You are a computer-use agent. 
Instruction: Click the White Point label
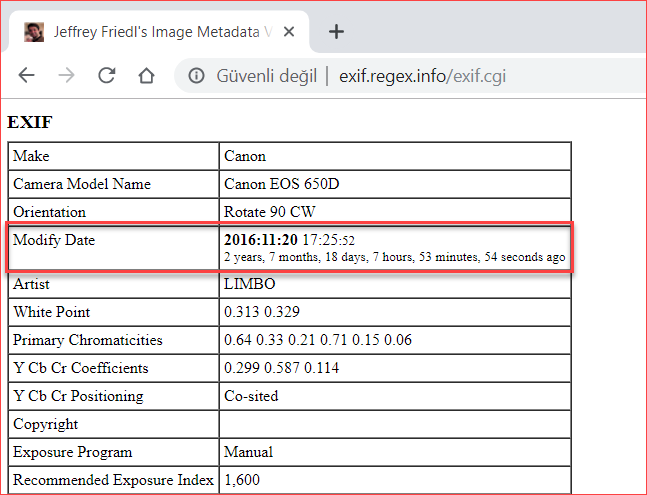(x=52, y=312)
